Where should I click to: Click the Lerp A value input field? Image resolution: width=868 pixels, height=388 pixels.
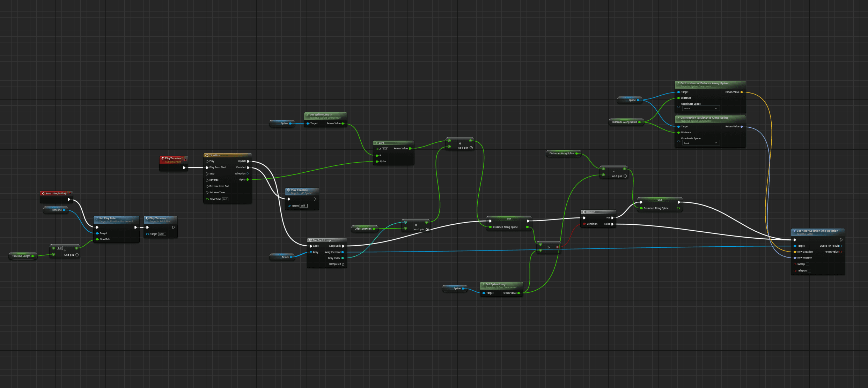pyautogui.click(x=385, y=149)
